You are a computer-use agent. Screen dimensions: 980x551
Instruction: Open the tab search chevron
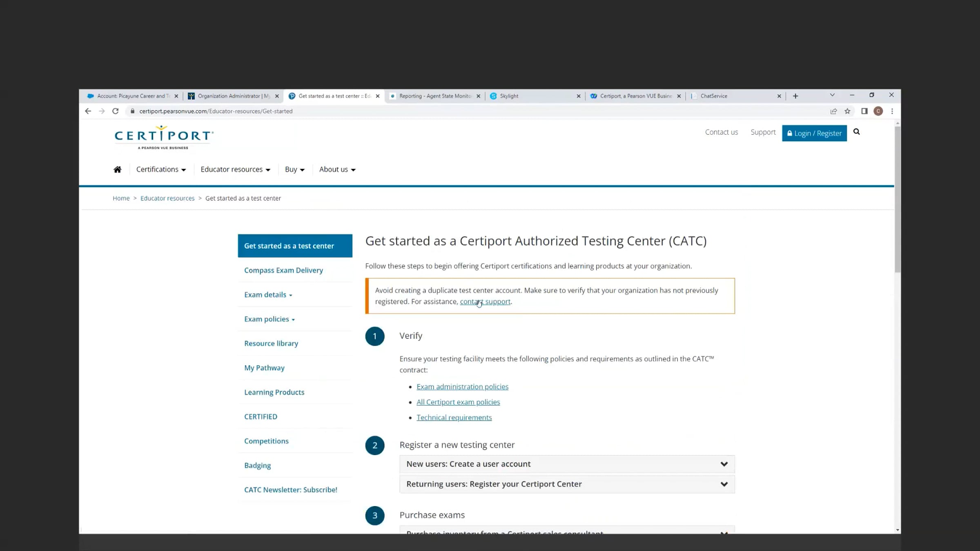coord(832,95)
